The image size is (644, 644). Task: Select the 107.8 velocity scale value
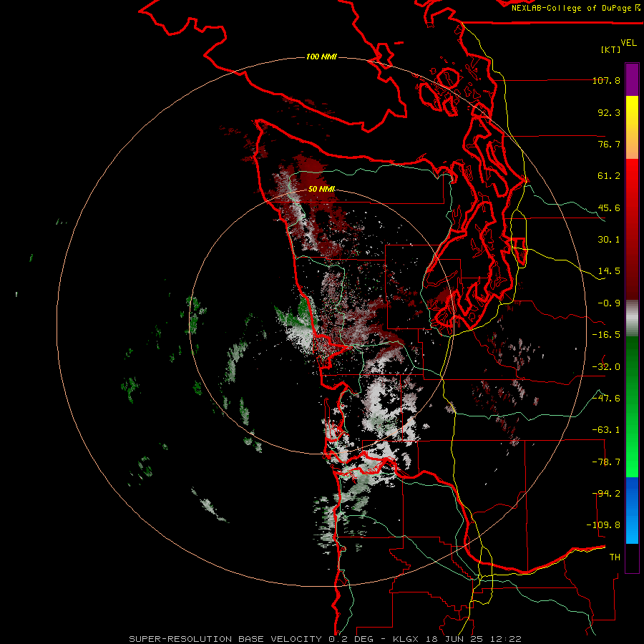click(x=606, y=80)
